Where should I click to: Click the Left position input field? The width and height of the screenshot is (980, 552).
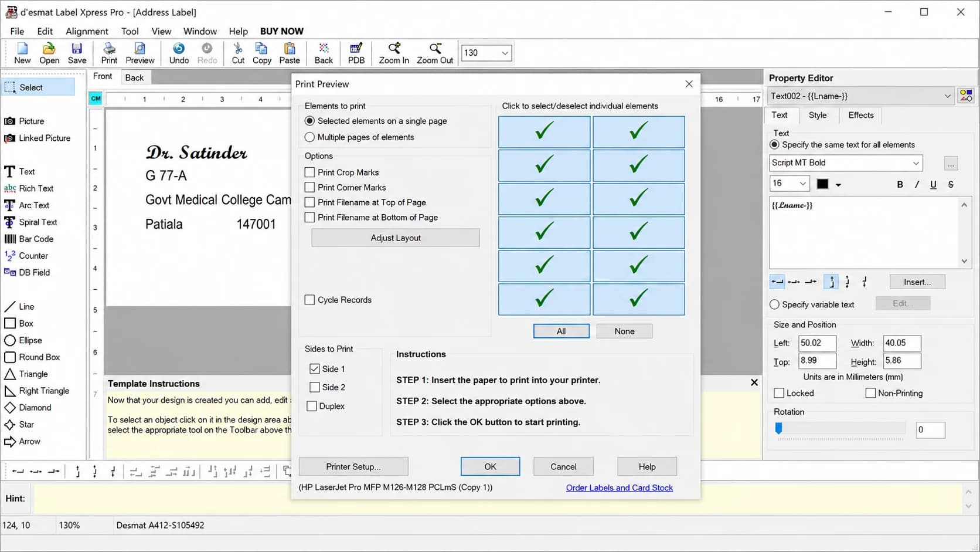point(816,343)
